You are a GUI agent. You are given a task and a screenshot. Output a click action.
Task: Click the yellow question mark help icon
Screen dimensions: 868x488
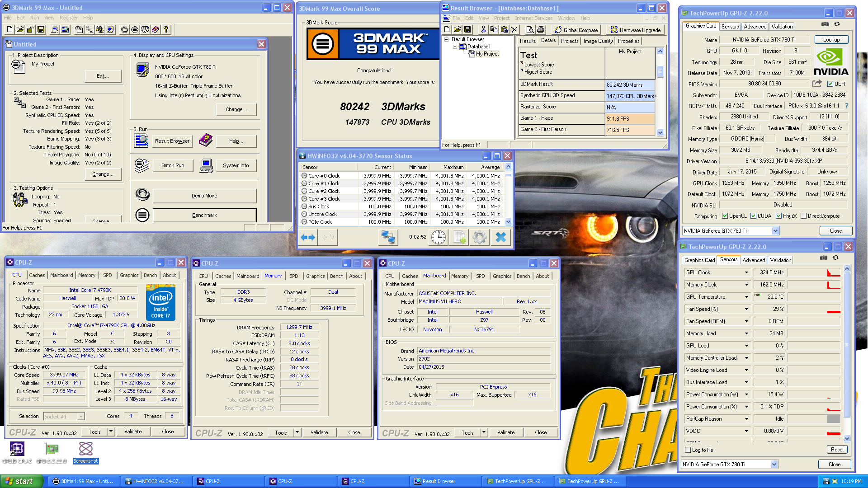pyautogui.click(x=166, y=29)
